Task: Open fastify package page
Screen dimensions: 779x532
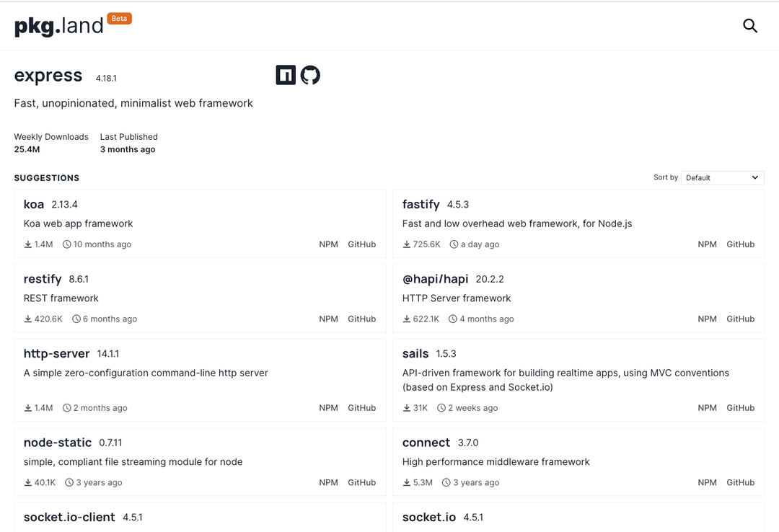Action: coord(421,205)
